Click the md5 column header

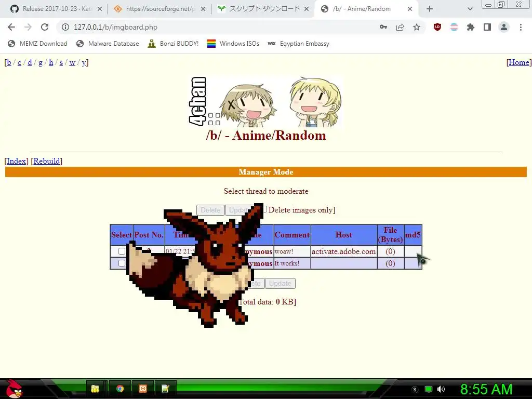pos(413,235)
